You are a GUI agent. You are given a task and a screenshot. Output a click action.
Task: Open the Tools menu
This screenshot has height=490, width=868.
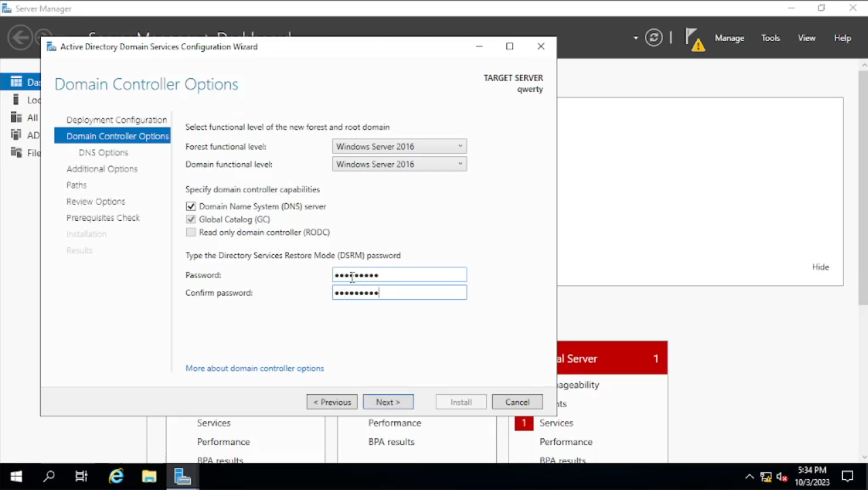[x=770, y=38]
